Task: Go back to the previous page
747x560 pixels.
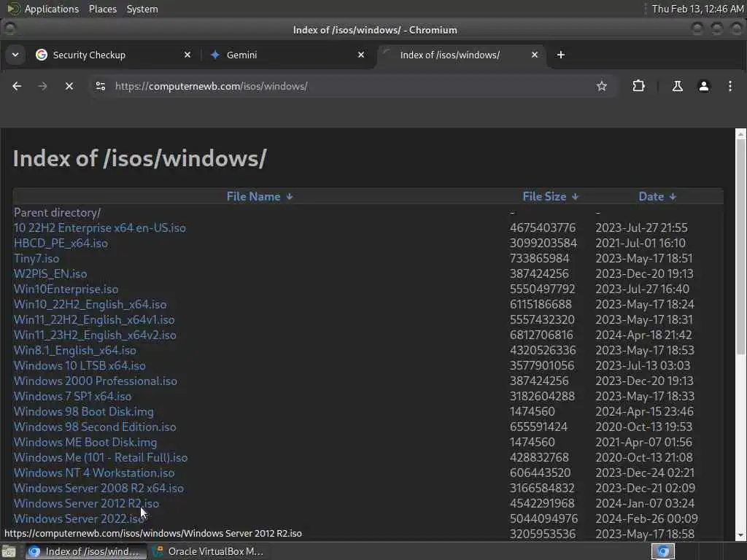Action: click(18, 86)
